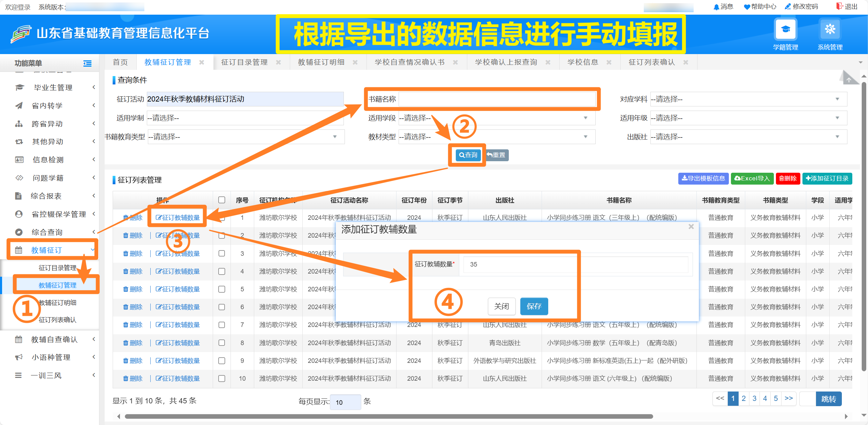The height and width of the screenshot is (425, 868).
Task: Check the checkbox for row 6
Action: tap(221, 307)
